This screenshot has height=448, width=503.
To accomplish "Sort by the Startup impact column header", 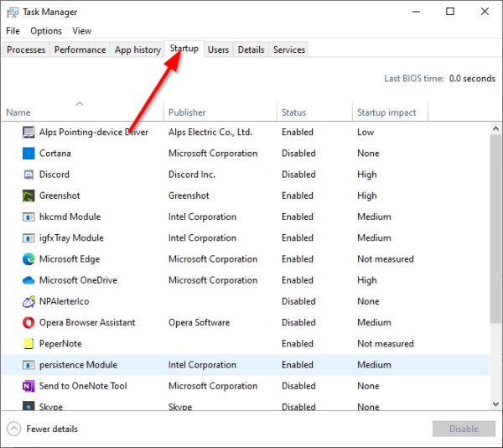I will (x=390, y=110).
